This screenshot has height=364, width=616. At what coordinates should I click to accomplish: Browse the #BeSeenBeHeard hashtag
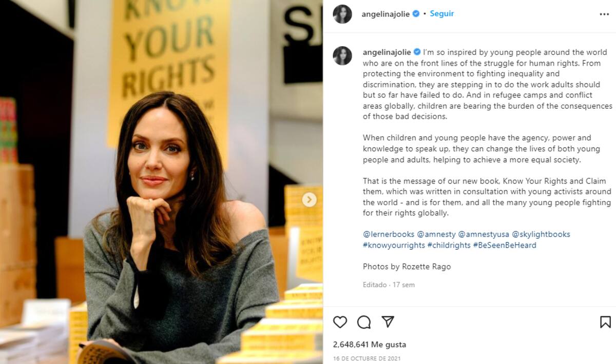point(505,245)
